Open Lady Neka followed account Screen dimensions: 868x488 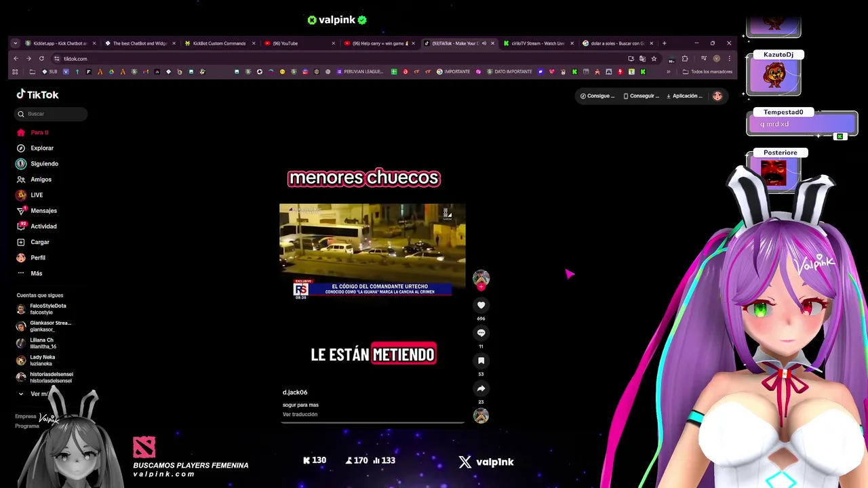(x=36, y=360)
